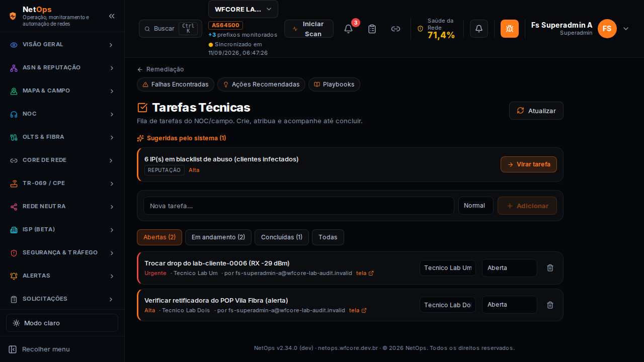Expand the Alertas menu section
644x362 pixels.
[111, 276]
